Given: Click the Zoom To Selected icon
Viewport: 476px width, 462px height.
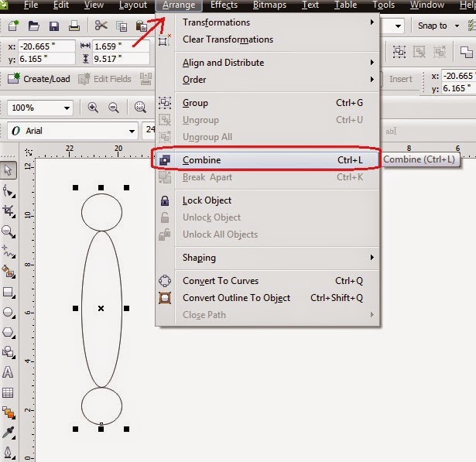Looking at the screenshot, I should 140,107.
